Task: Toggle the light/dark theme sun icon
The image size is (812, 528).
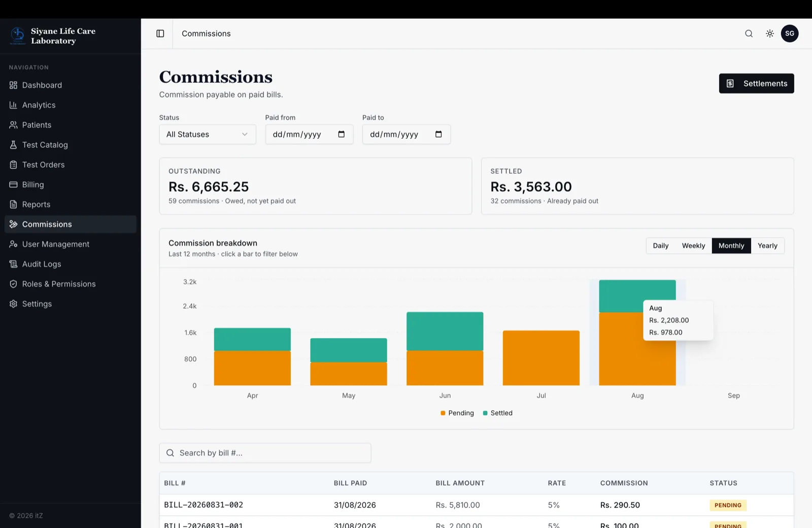Action: tap(769, 34)
